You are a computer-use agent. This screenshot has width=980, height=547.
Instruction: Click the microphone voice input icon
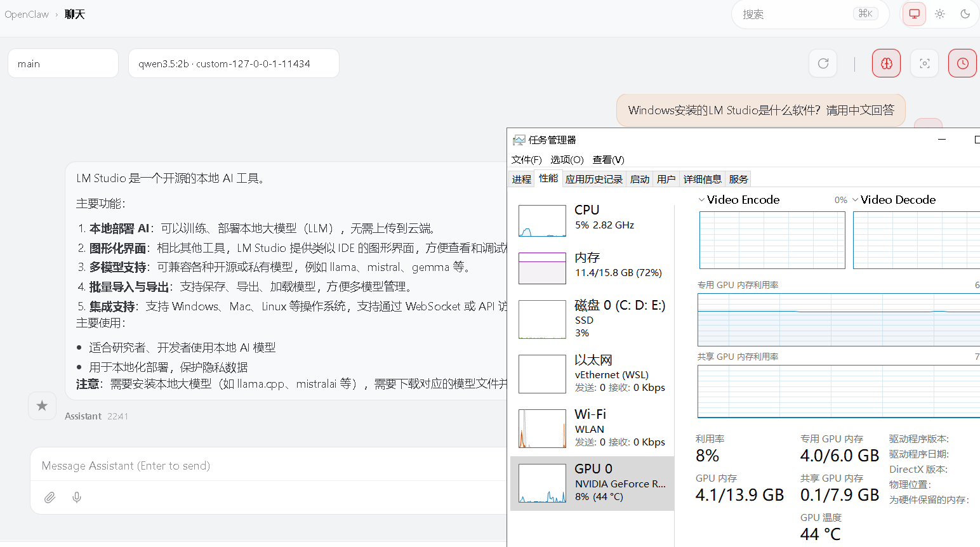(77, 498)
